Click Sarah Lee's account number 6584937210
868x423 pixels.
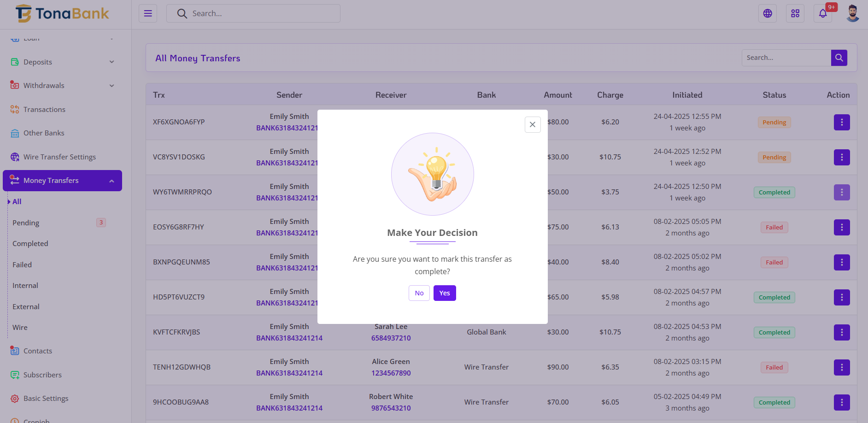(x=391, y=338)
